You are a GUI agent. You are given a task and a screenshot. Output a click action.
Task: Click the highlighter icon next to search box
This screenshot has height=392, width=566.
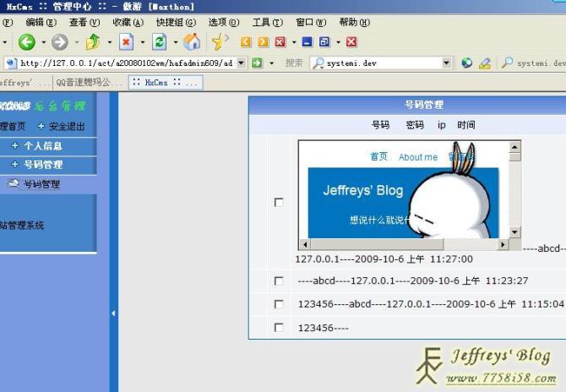tap(484, 63)
